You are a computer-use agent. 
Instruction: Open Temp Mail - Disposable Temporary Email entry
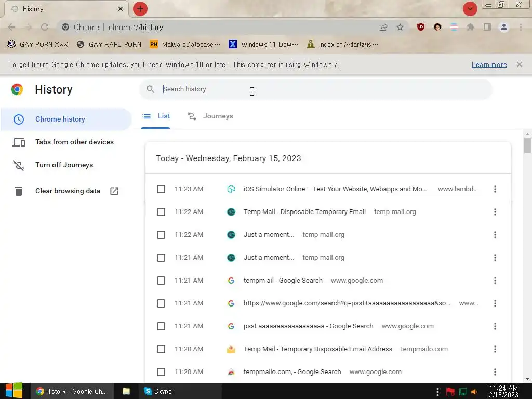click(x=304, y=212)
